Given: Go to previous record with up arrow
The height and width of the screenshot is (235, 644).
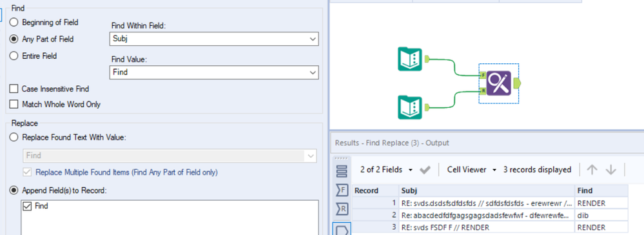Looking at the screenshot, I should point(592,170).
